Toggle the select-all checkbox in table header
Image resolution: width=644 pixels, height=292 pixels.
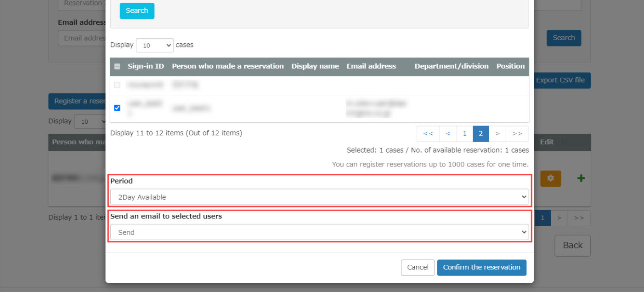117,66
